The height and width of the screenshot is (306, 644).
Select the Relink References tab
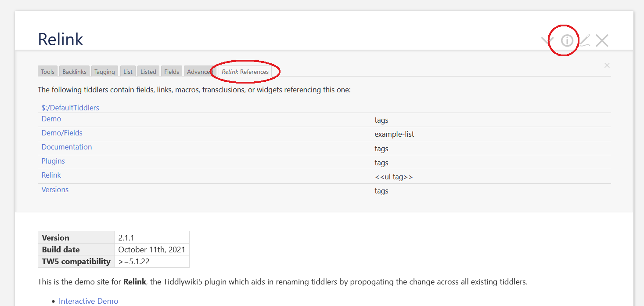[245, 72]
